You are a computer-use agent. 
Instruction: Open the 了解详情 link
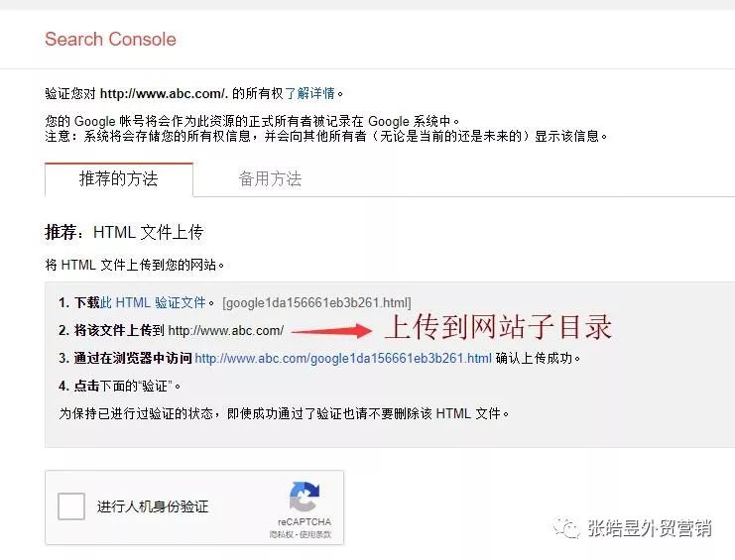click(x=309, y=93)
